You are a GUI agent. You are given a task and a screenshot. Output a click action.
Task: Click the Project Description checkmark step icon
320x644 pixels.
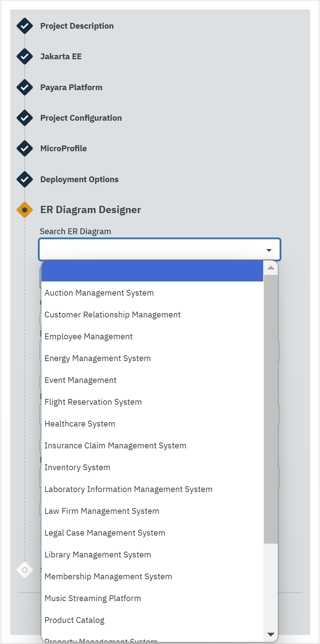(x=25, y=26)
